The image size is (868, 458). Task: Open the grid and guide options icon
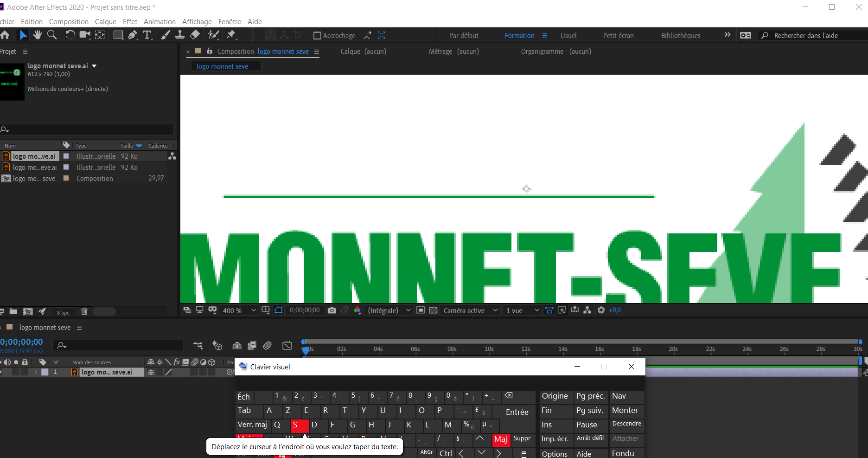[266, 310]
